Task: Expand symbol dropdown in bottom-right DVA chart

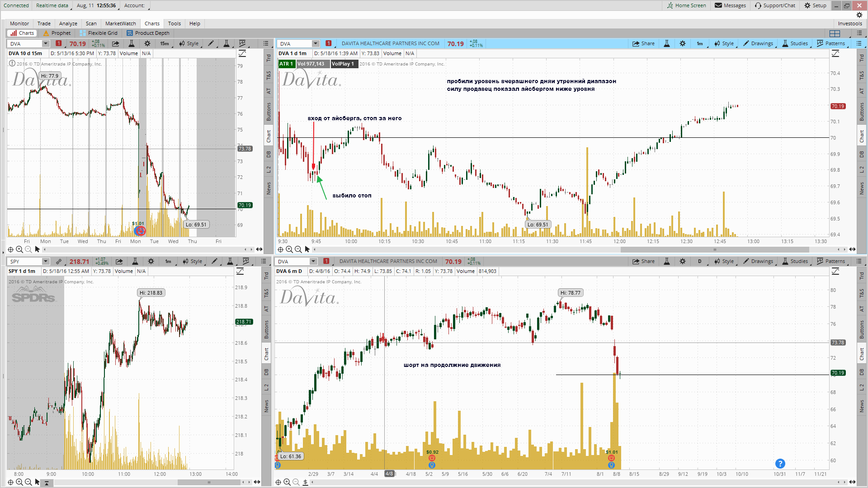Action: [313, 262]
